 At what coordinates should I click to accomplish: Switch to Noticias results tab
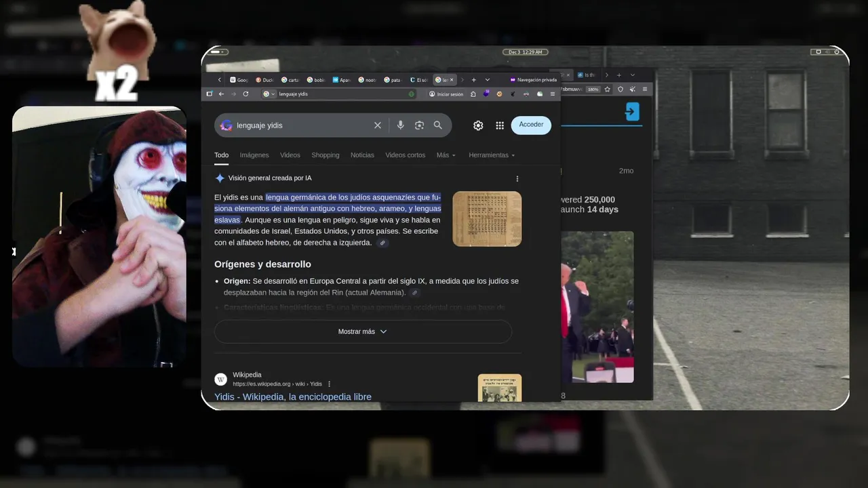362,155
